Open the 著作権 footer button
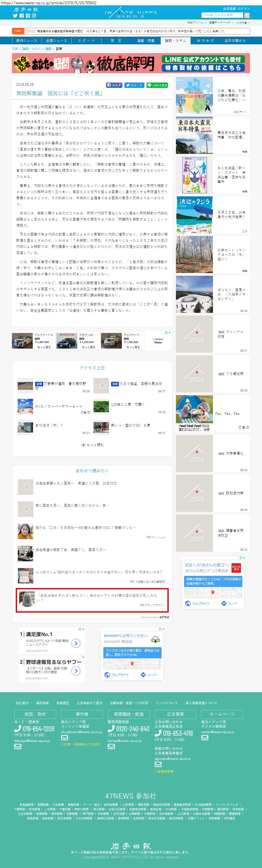The width and height of the screenshot is (262, 868). point(82,714)
